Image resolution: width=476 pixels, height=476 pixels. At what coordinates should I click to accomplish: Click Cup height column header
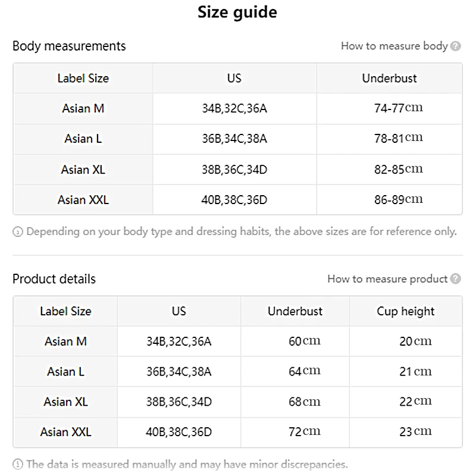(x=406, y=311)
